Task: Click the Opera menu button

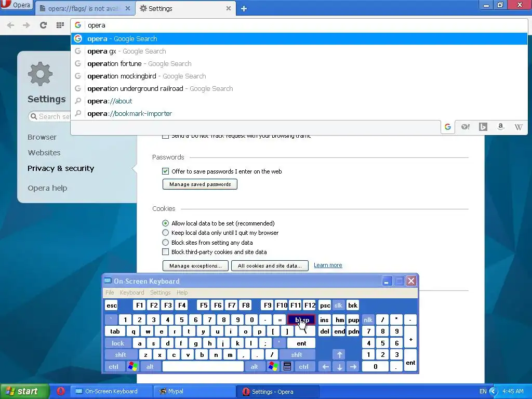Action: (16, 5)
